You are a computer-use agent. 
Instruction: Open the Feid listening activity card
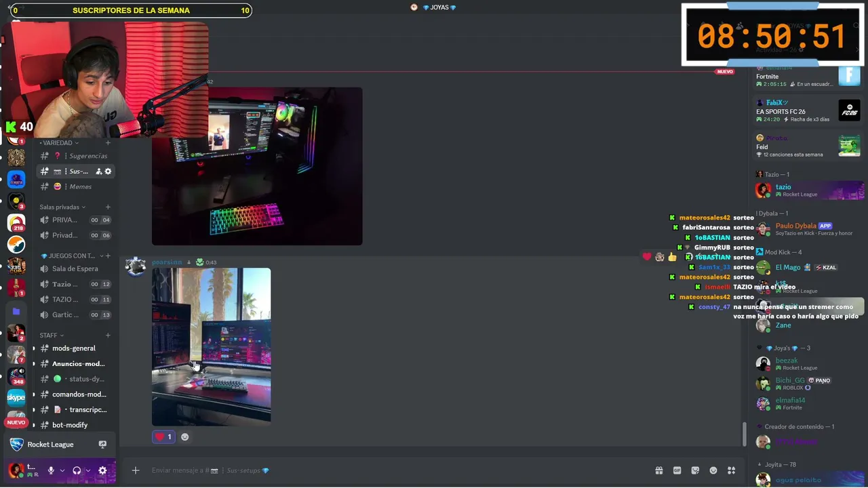[808, 146]
